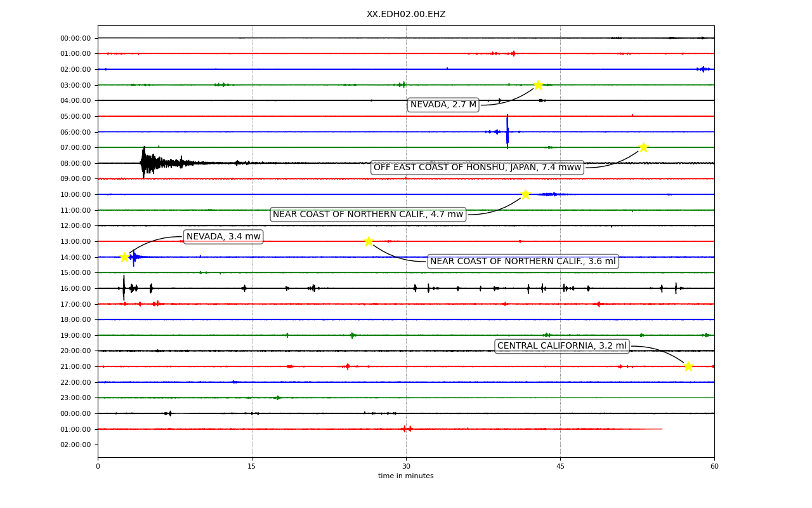Click the yellow star for Honshu Japan 7.4 event
The height and width of the screenshot is (508, 812).
[x=643, y=147]
